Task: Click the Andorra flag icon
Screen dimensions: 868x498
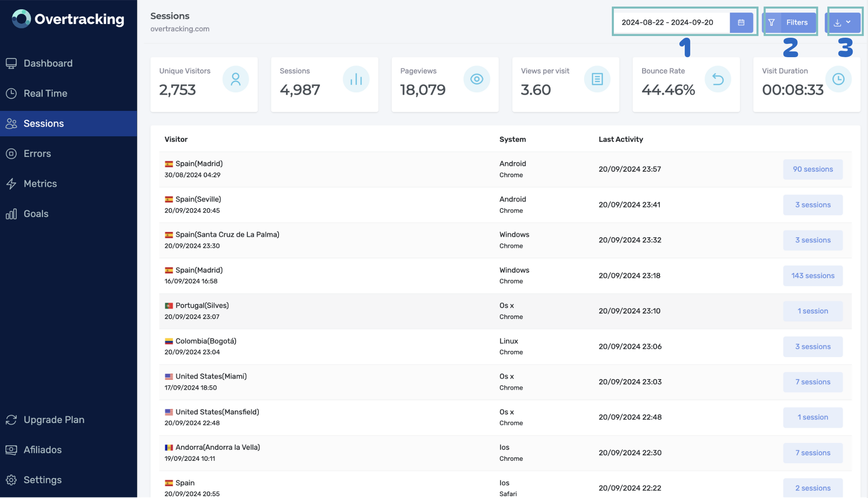Action: (x=169, y=447)
